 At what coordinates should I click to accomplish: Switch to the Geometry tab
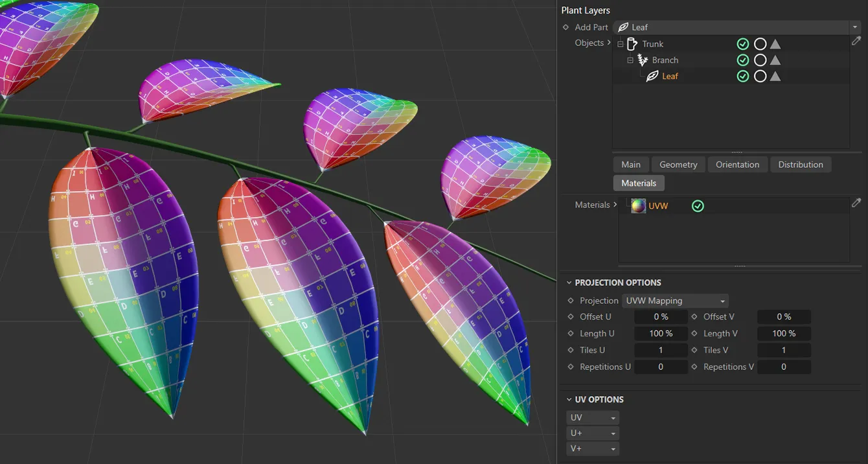pos(678,164)
